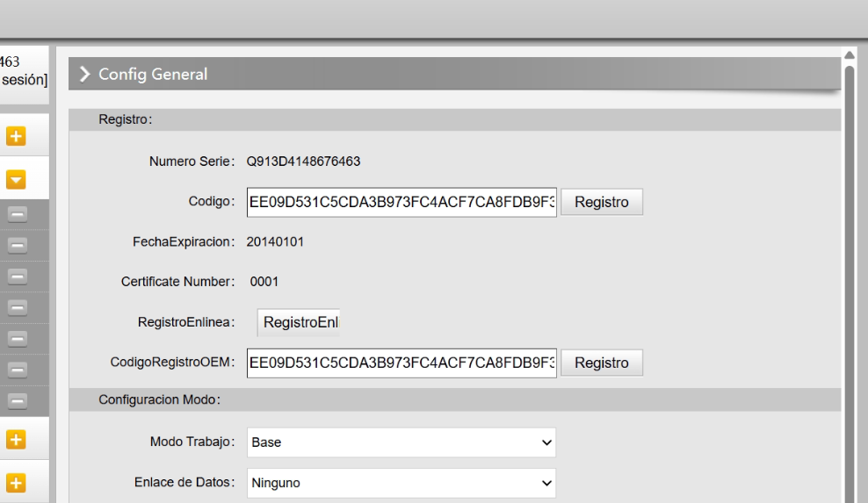868x503 pixels.
Task: Click the third gray minus sidebar icon
Action: click(x=18, y=277)
